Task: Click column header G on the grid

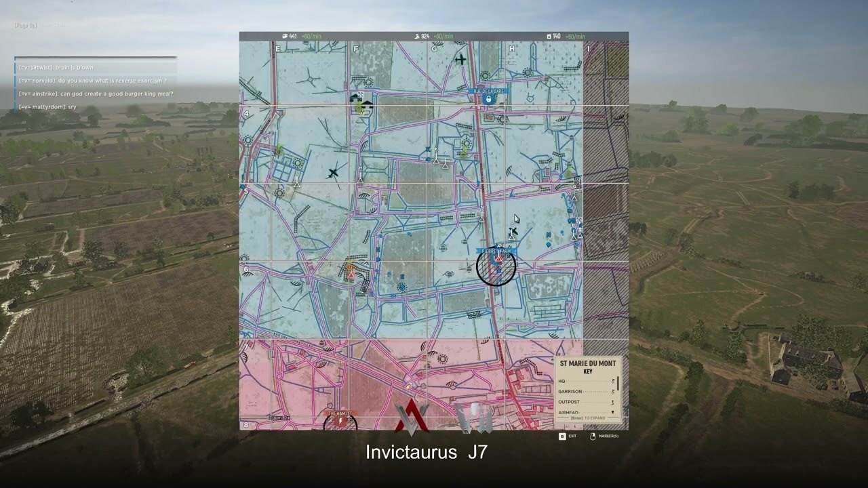Action: tap(434, 48)
